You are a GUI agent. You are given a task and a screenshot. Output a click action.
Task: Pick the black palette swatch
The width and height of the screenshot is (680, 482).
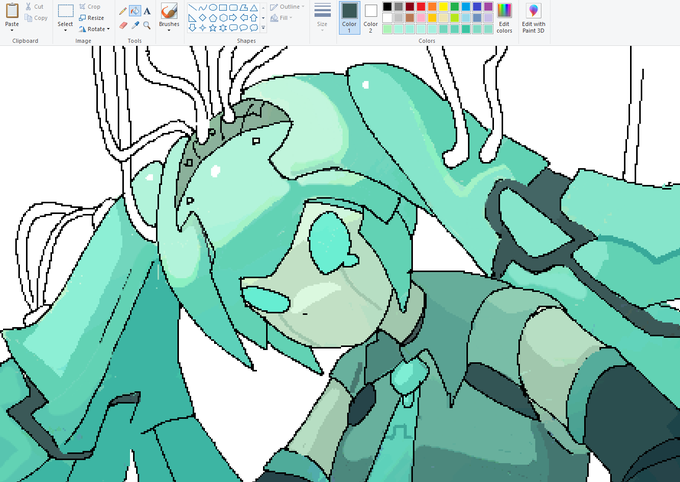click(x=387, y=7)
